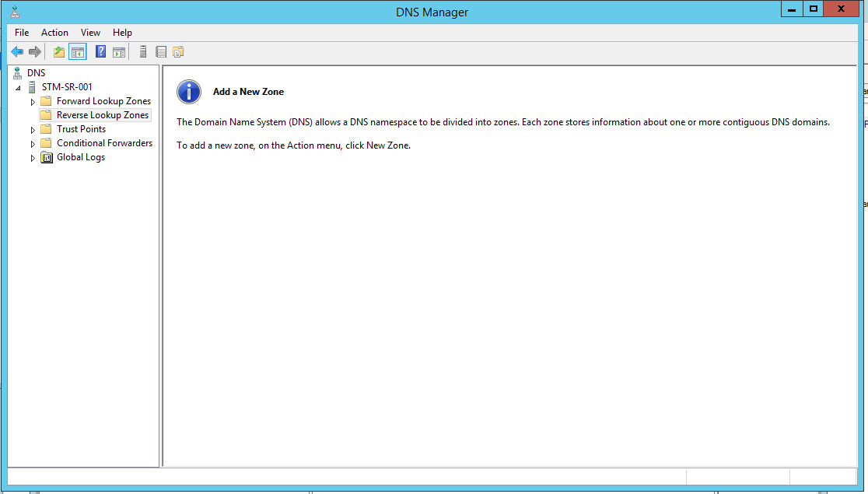Screen dimensions: 868x494
Task: Click the blue information icon beside Add a New Zone
Action: [189, 92]
